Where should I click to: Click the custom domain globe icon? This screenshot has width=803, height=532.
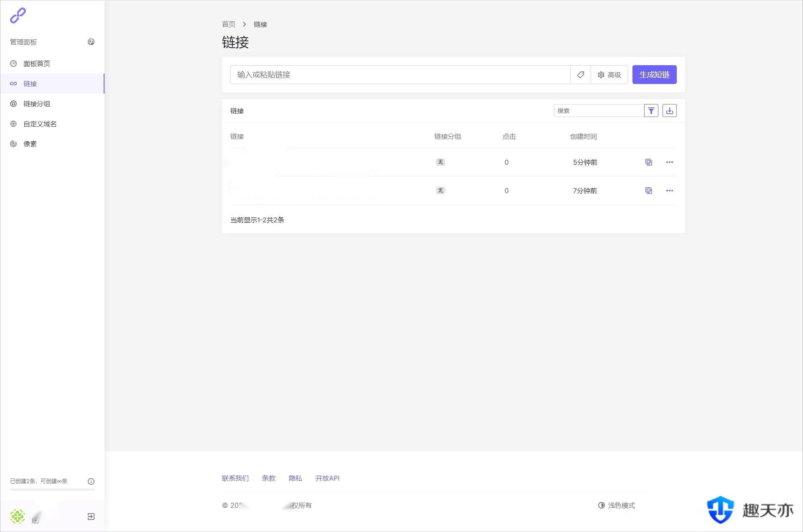pos(13,124)
